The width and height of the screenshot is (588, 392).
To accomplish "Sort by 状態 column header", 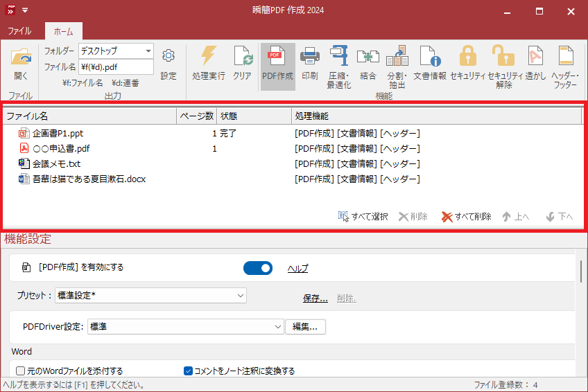I will 254,116.
